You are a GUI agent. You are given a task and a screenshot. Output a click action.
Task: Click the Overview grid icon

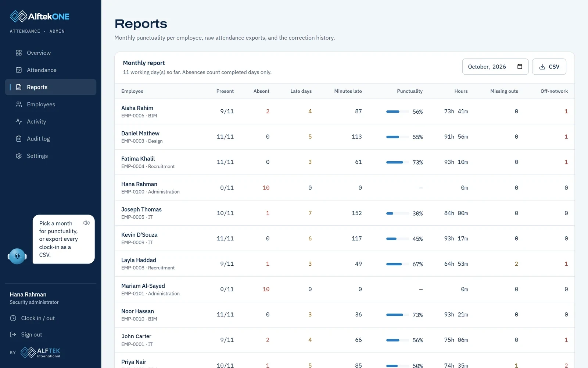click(19, 53)
